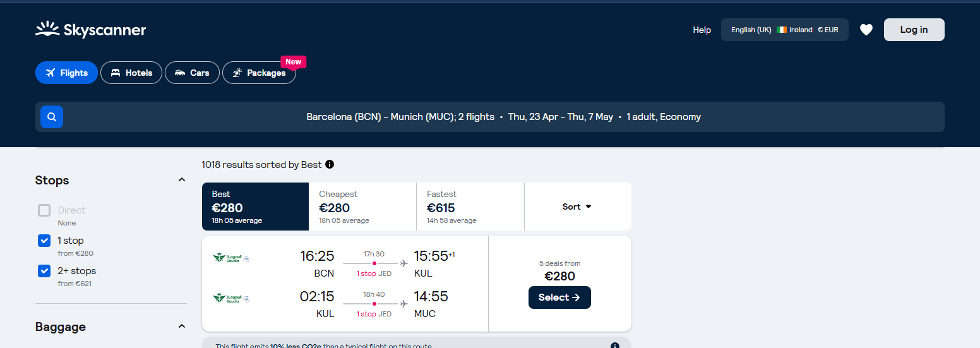Collapse the Baggage filter section
Viewport: 980px width, 348px height.
click(182, 327)
